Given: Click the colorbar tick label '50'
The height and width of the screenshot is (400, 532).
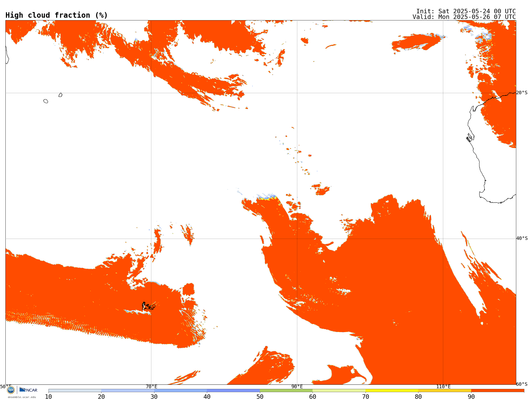Looking at the screenshot, I should pyautogui.click(x=260, y=397).
